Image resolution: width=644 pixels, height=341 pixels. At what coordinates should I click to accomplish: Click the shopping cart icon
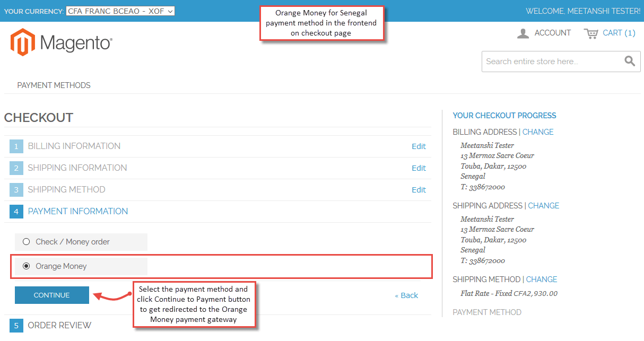[591, 33]
